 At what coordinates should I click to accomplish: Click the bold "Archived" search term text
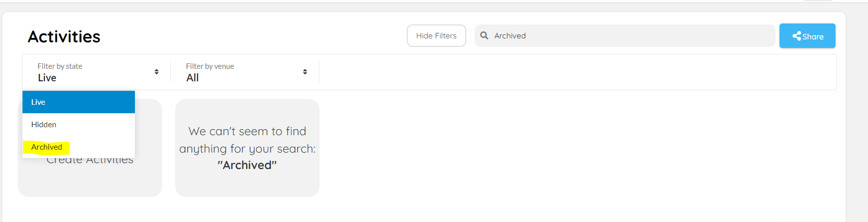click(247, 165)
